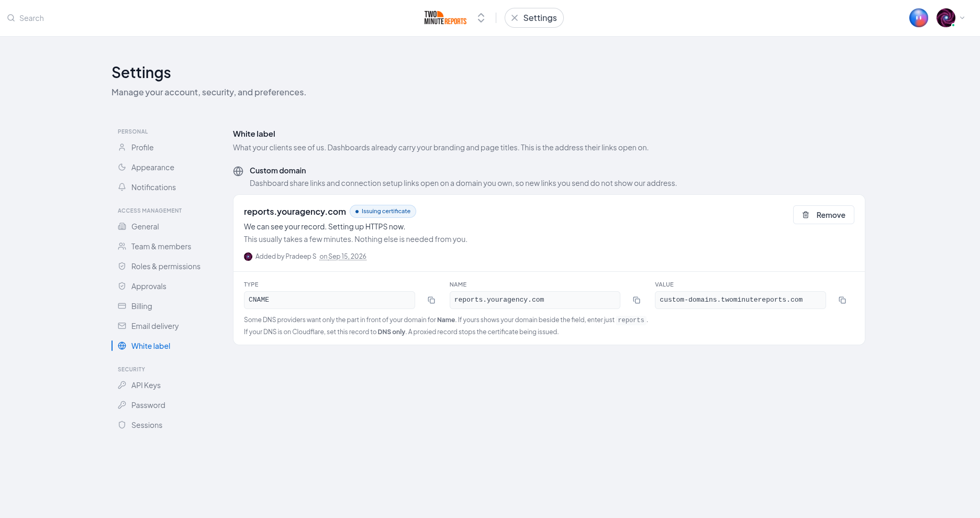The height and width of the screenshot is (518, 980).
Task: Expand the workspace switcher chevrons
Action: pyautogui.click(x=481, y=18)
